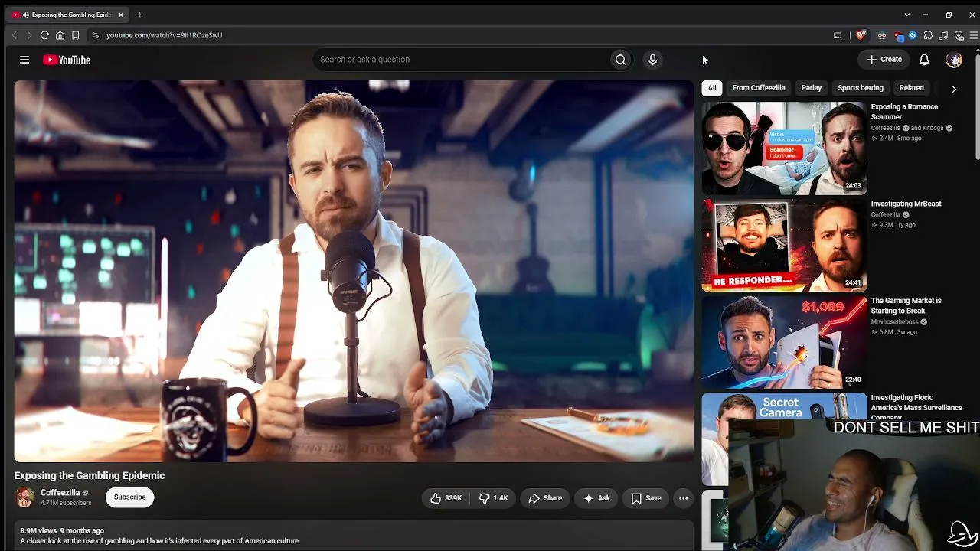Viewport: 980px width, 551px height.
Task: Reload the page
Action: point(44,35)
